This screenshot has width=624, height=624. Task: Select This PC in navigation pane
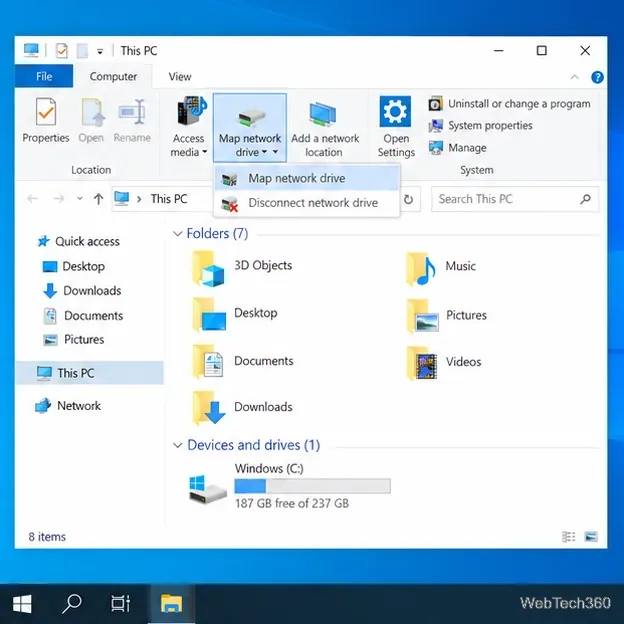coord(90,373)
